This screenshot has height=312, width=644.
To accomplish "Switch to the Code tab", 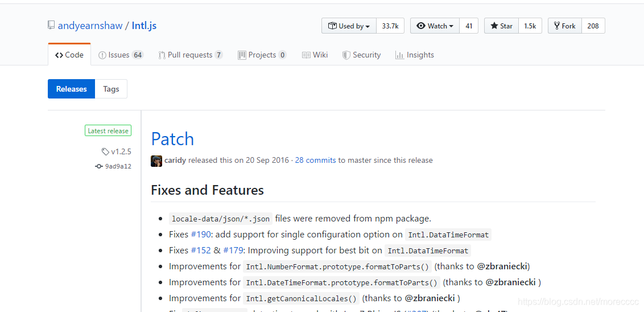I will point(69,55).
